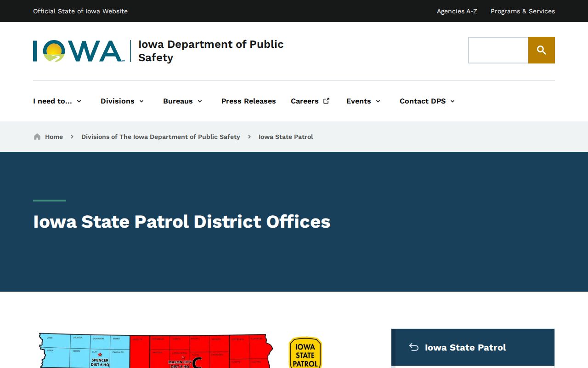This screenshot has height=368, width=588.
Task: Open the Press Releases page
Action: coord(249,101)
